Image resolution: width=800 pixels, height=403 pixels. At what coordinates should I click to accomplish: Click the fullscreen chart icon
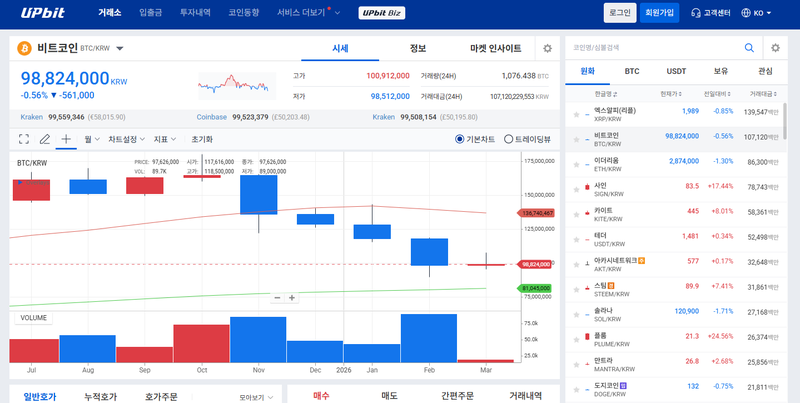24,139
